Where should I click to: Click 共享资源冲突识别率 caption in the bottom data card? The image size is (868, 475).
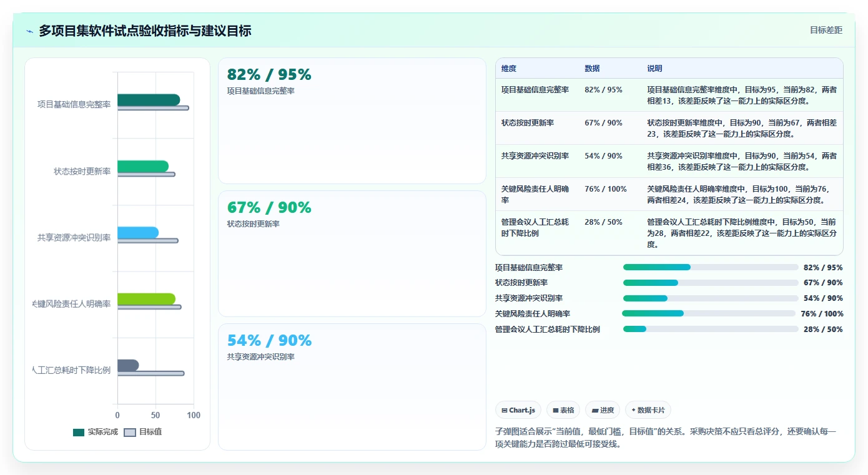pyautogui.click(x=261, y=356)
